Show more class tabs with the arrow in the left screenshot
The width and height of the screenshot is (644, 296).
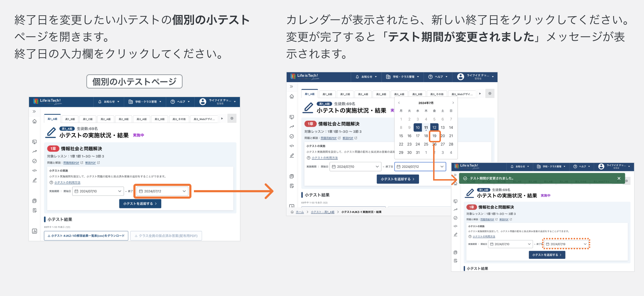[222, 119]
